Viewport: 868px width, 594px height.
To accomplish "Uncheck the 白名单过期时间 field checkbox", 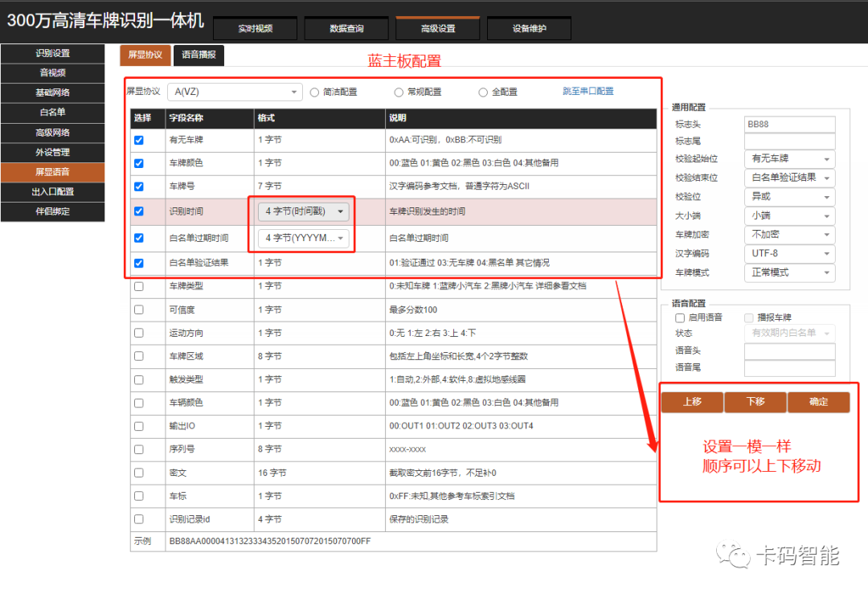I will point(139,238).
